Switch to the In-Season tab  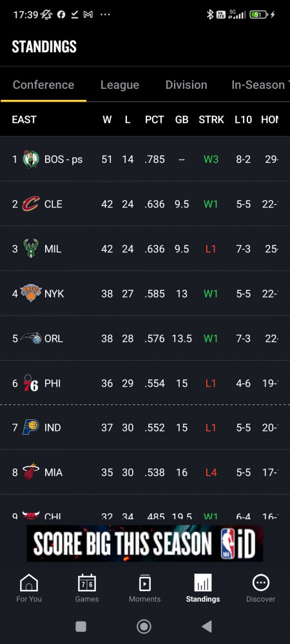click(260, 85)
